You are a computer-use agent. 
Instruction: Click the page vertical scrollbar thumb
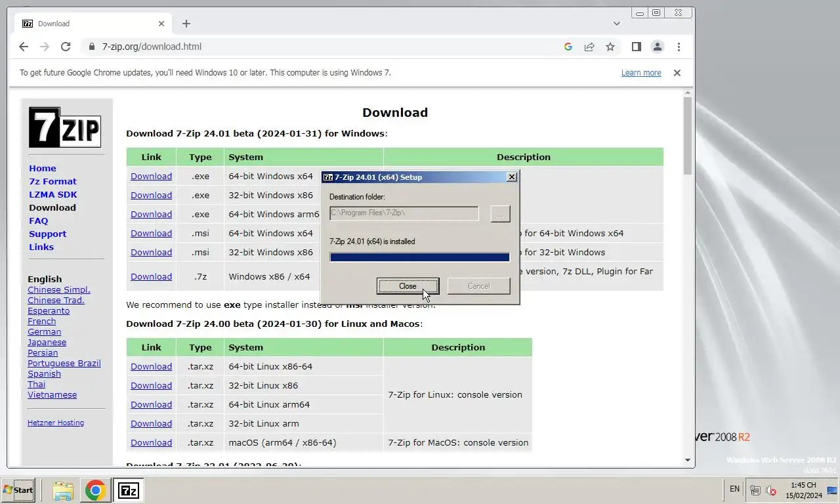coord(688,135)
